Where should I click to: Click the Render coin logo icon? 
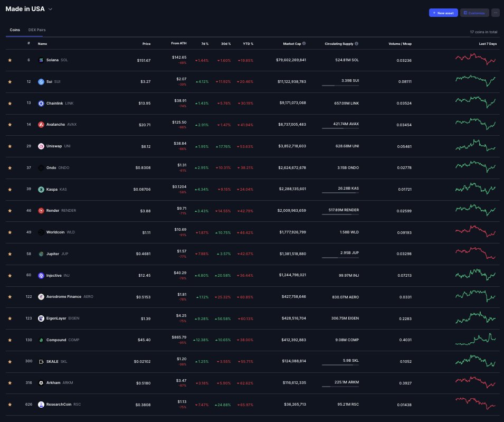tap(41, 211)
